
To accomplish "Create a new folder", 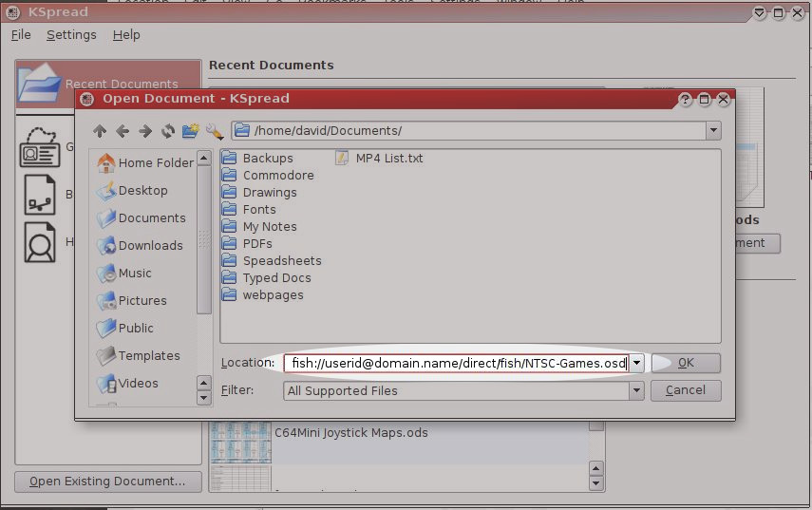I will (191, 131).
